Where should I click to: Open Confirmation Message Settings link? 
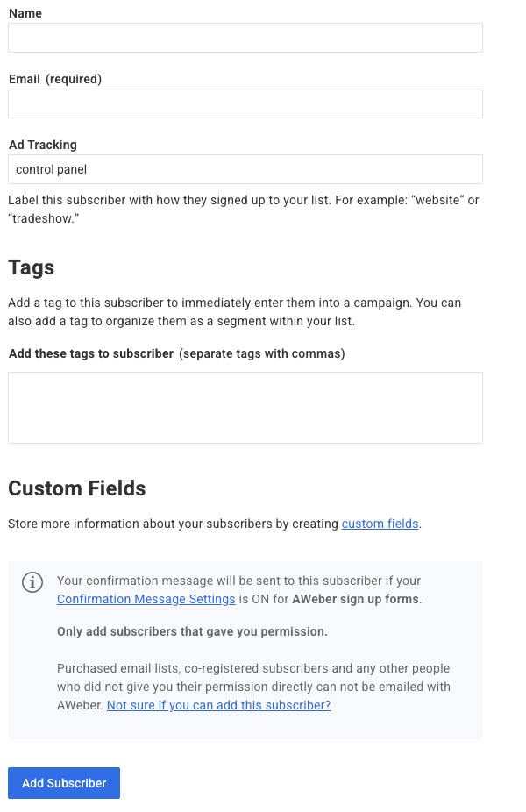click(146, 600)
